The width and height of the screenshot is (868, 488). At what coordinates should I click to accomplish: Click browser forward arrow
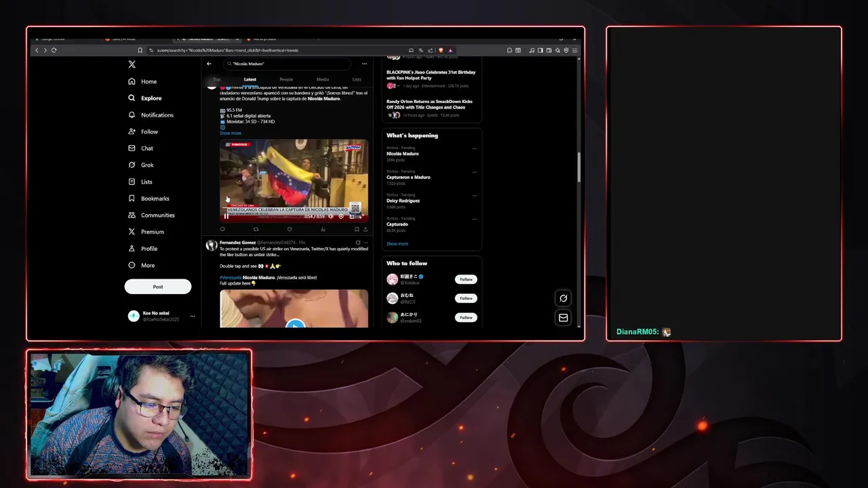(45, 50)
